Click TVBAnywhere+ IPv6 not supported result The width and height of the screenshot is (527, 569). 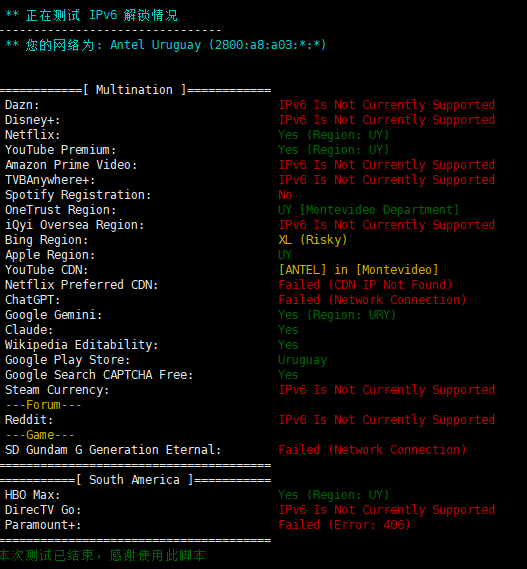click(x=387, y=180)
